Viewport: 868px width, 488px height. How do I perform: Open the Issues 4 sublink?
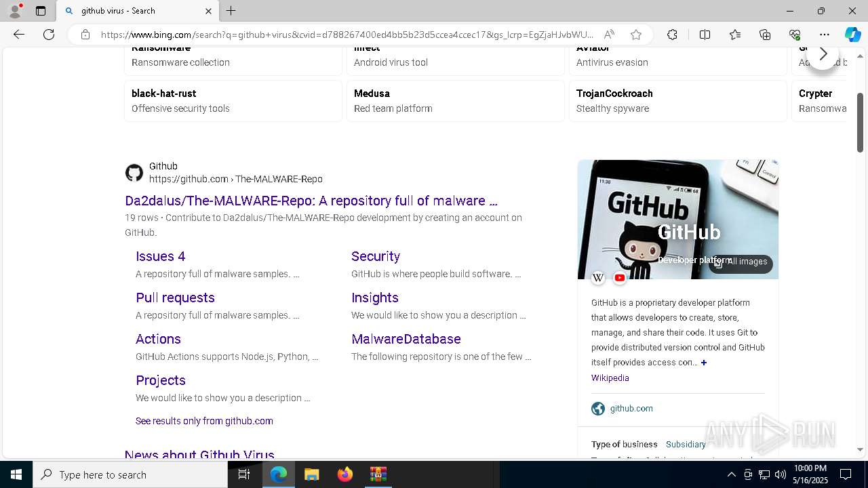tap(160, 256)
